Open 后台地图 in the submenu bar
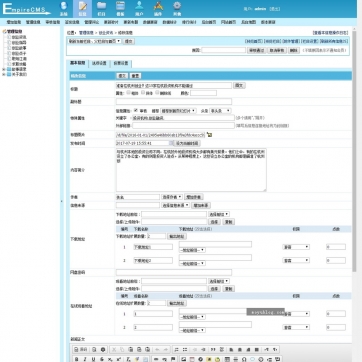The height and width of the screenshot is (362, 362). coord(248,22)
